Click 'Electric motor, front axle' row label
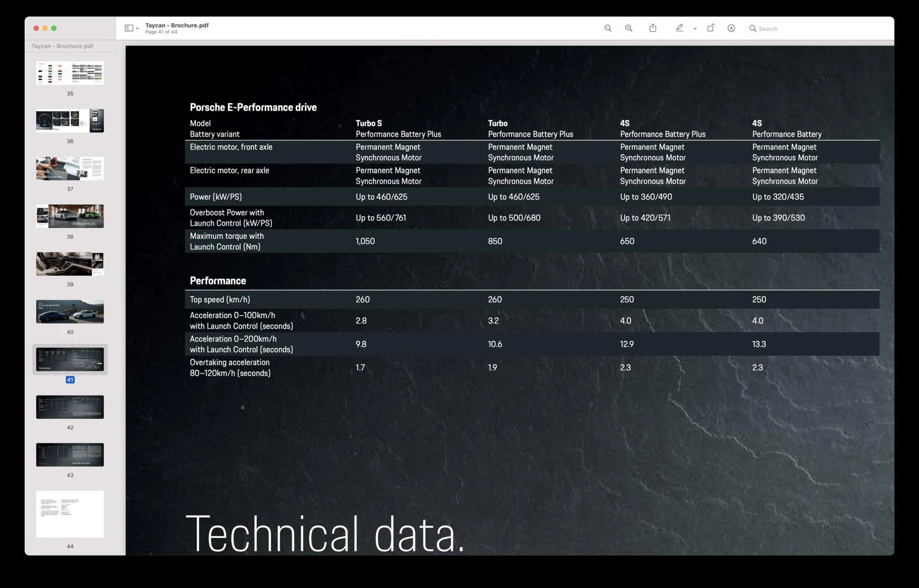Screen dimensions: 919x588 pyautogui.click(x=231, y=147)
